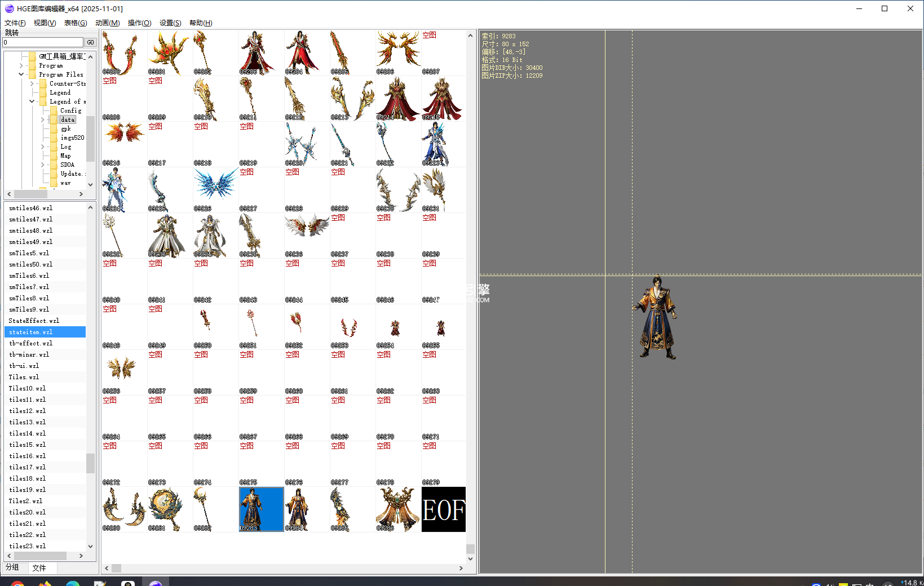Expand the data folder node
The image size is (924, 586).
pyautogui.click(x=43, y=119)
